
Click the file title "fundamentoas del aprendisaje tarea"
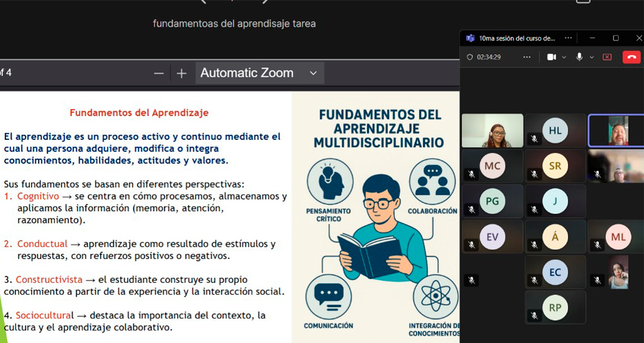[234, 24]
